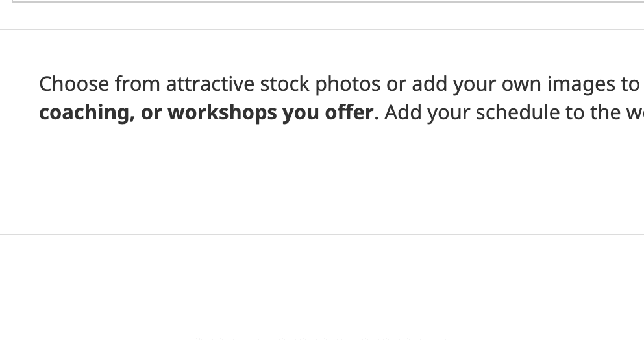The height and width of the screenshot is (340, 644).
Task: Click the horizontal divider below the paragraph
Action: (x=322, y=234)
